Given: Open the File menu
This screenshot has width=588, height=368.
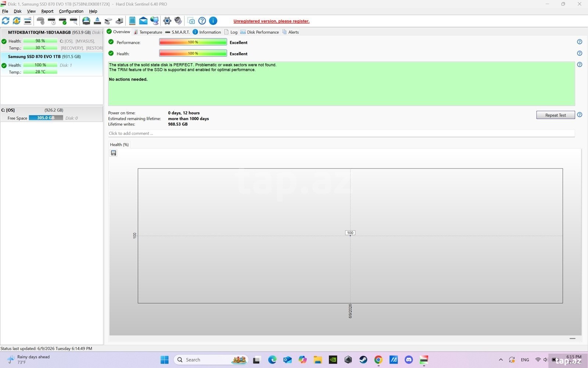Looking at the screenshot, I should [5, 11].
